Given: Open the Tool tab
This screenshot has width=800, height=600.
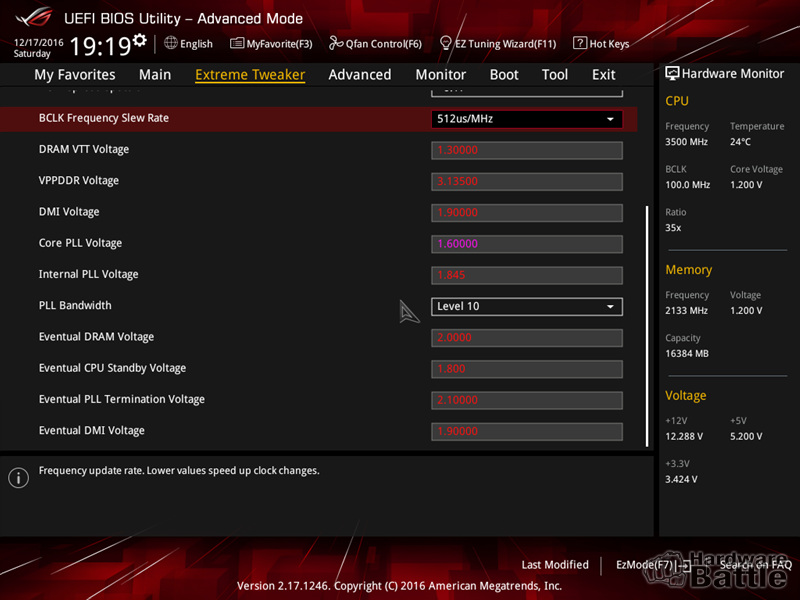Looking at the screenshot, I should [555, 74].
